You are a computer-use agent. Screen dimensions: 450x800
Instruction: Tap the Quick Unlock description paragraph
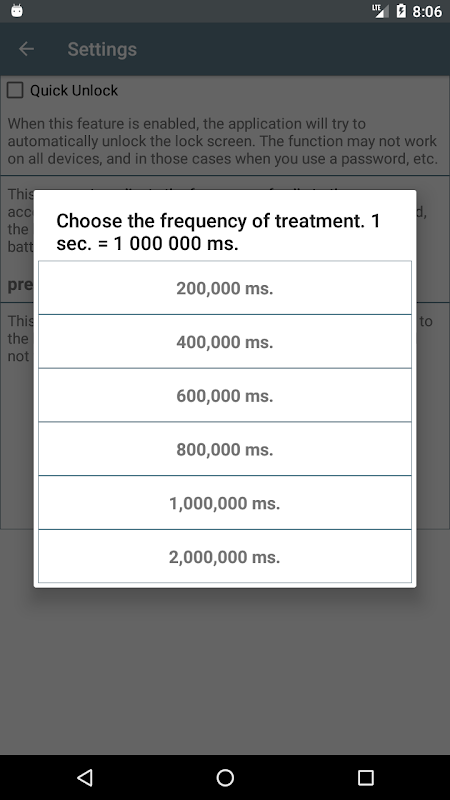[x=222, y=141]
